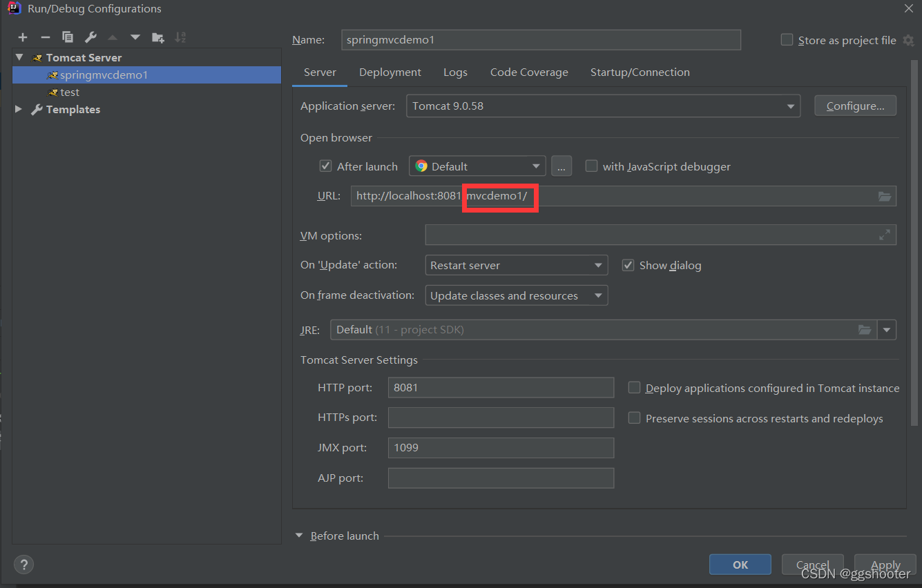922x588 pixels.
Task: Open Application server Tomcat 9.0.58 dropdown
Action: point(603,106)
